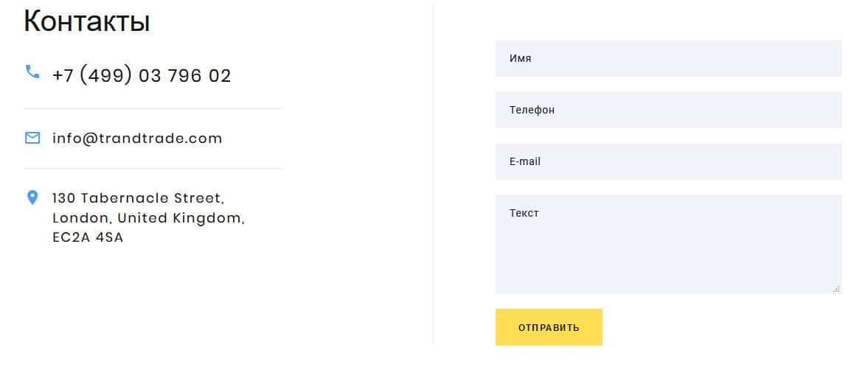The height and width of the screenshot is (367, 868).
Task: Click the divider line below the email address
Action: pyautogui.click(x=153, y=168)
